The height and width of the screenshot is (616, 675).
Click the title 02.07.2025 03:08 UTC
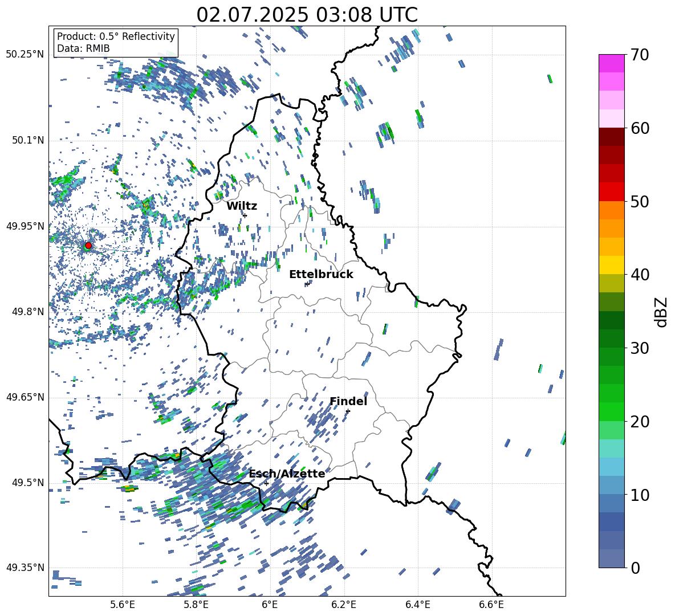[x=307, y=15]
